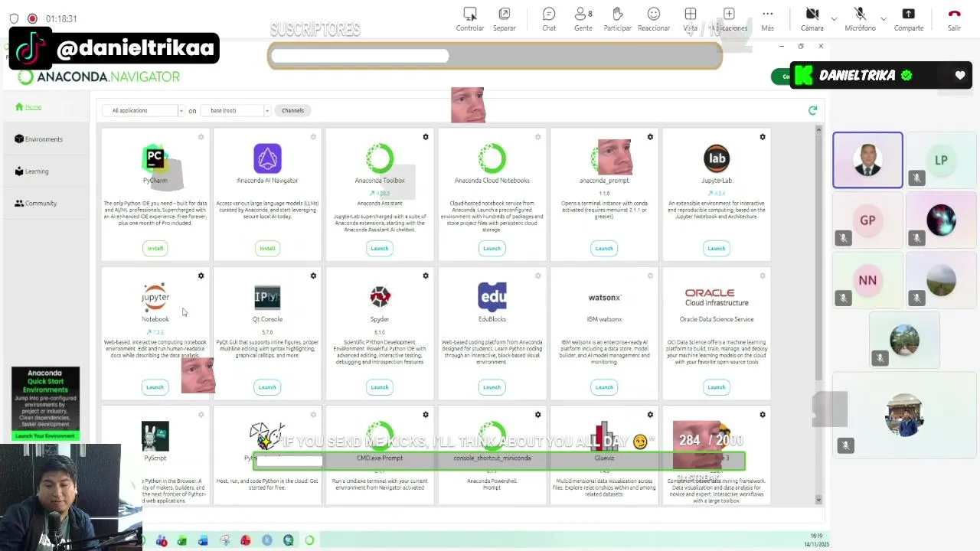This screenshot has width=980, height=551.
Task: Click the Anaconda AI Navigator app icon
Action: click(267, 159)
